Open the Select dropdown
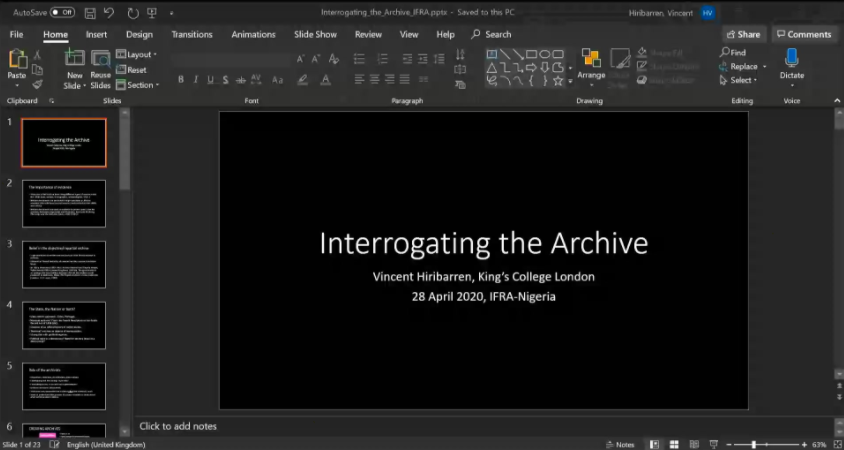The width and height of the screenshot is (844, 450). [738, 80]
